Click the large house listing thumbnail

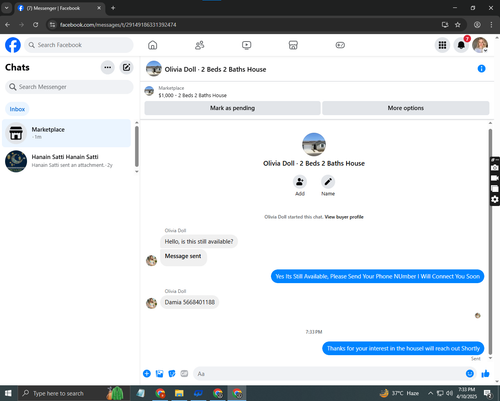tap(314, 145)
